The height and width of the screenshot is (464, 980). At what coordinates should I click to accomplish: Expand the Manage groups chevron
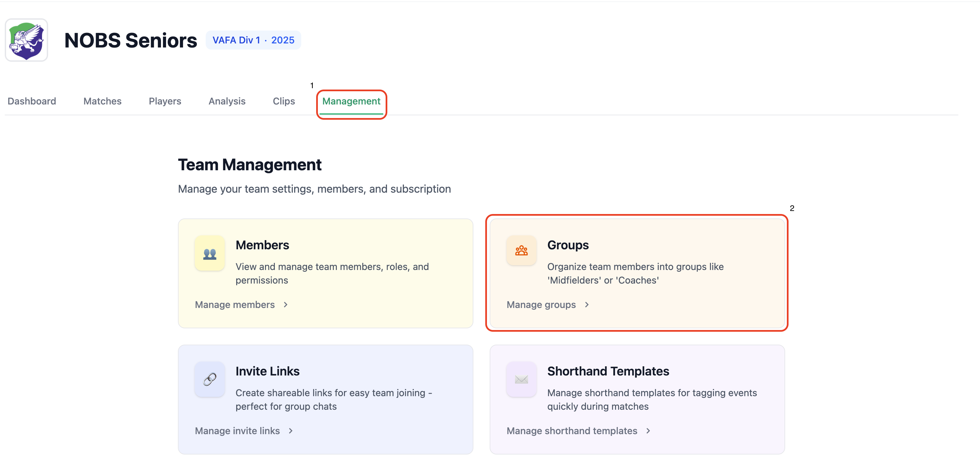(587, 305)
